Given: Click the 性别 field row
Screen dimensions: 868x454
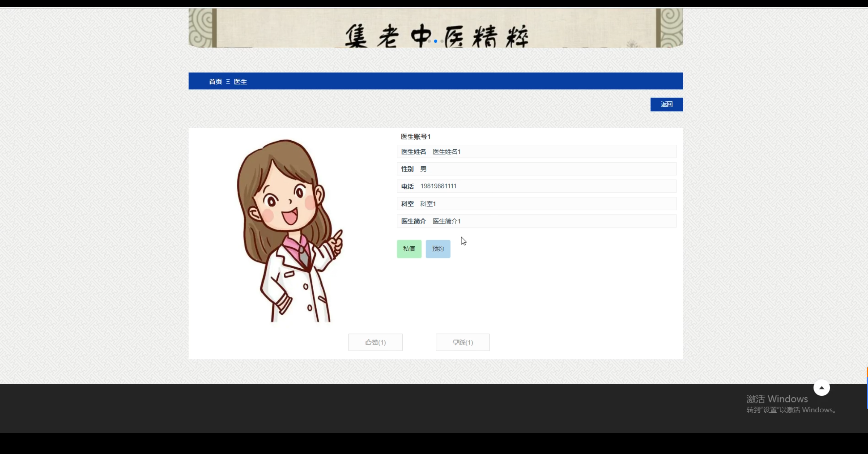Looking at the screenshot, I should pyautogui.click(x=536, y=169).
